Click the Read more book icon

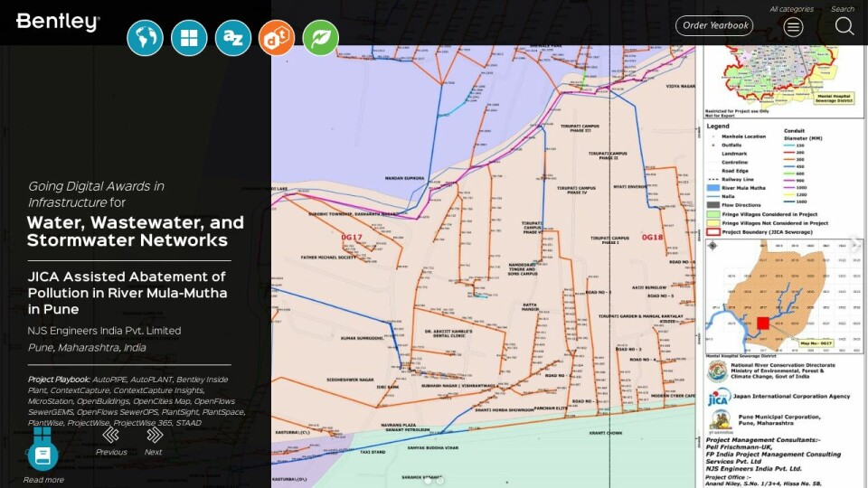(42, 455)
